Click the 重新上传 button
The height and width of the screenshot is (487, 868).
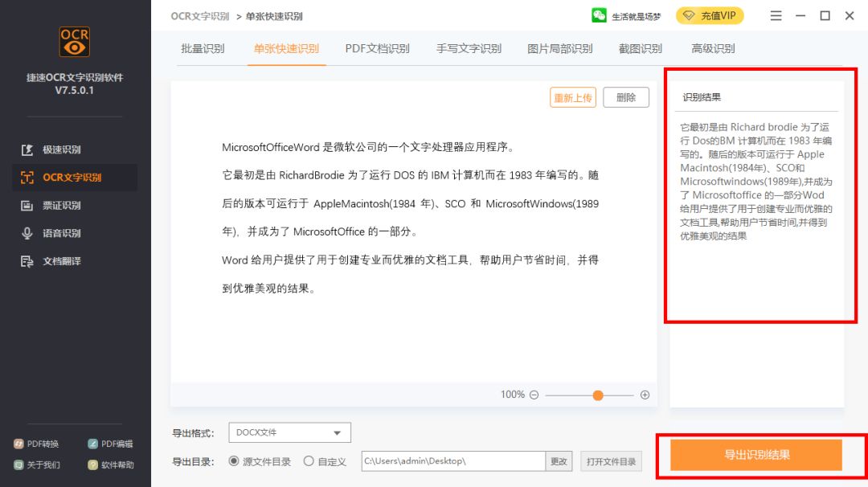[x=573, y=97]
